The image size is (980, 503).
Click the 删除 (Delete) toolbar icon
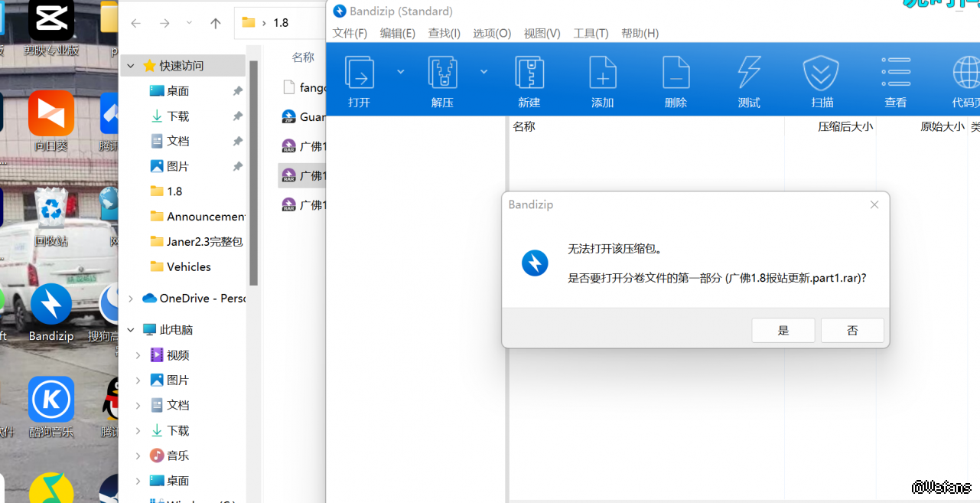[x=676, y=73]
